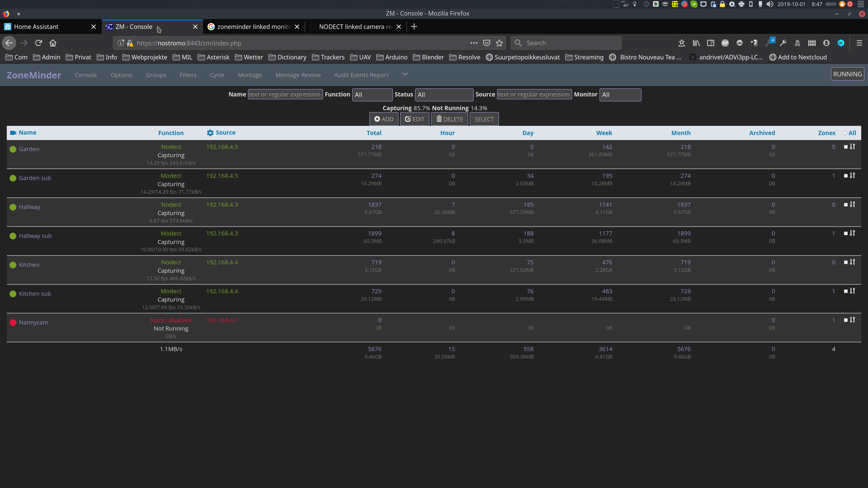Open the Audit Events Report menu item
868x488 pixels.
(x=361, y=75)
